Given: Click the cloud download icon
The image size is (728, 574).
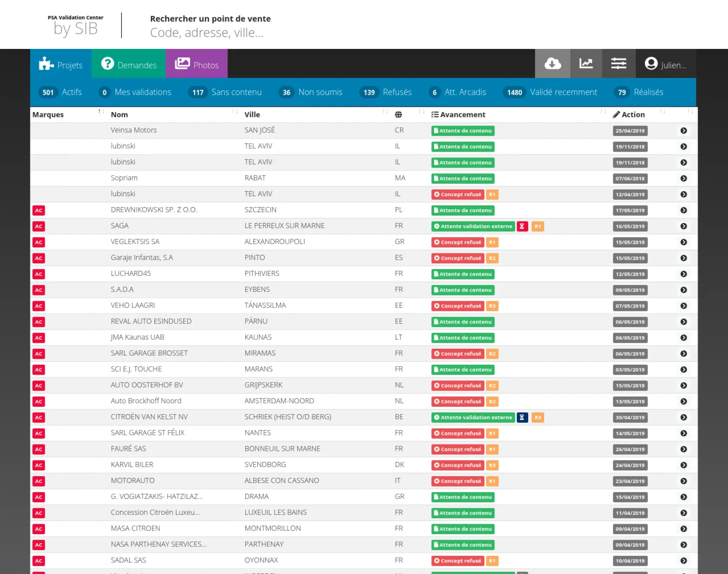Looking at the screenshot, I should click(x=552, y=64).
